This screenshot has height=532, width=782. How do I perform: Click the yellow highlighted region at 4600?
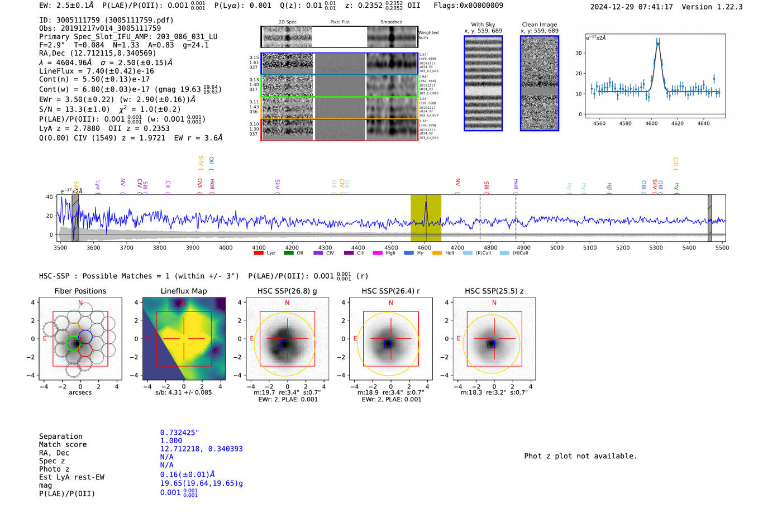pyautogui.click(x=426, y=218)
